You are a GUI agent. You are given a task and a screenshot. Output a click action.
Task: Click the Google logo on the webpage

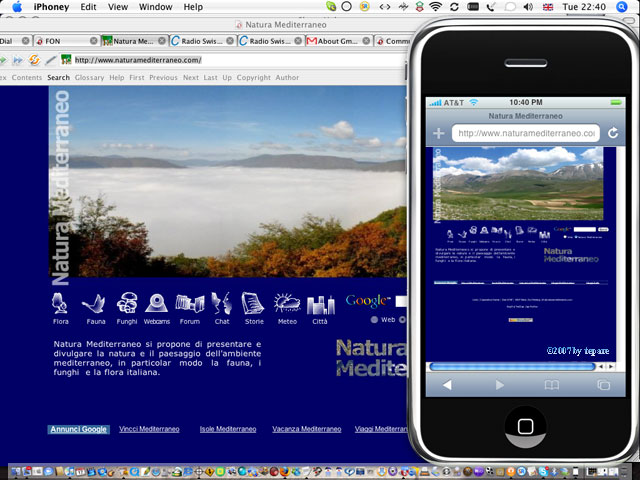tap(368, 301)
